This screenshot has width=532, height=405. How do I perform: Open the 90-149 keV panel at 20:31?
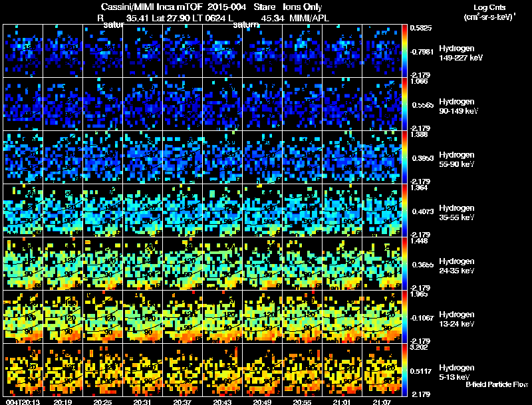point(143,104)
